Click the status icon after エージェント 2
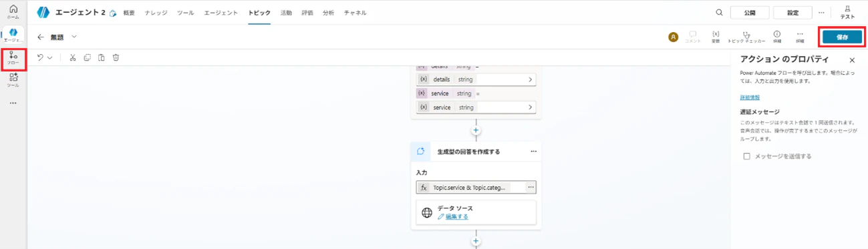The image size is (868, 249). [x=113, y=13]
